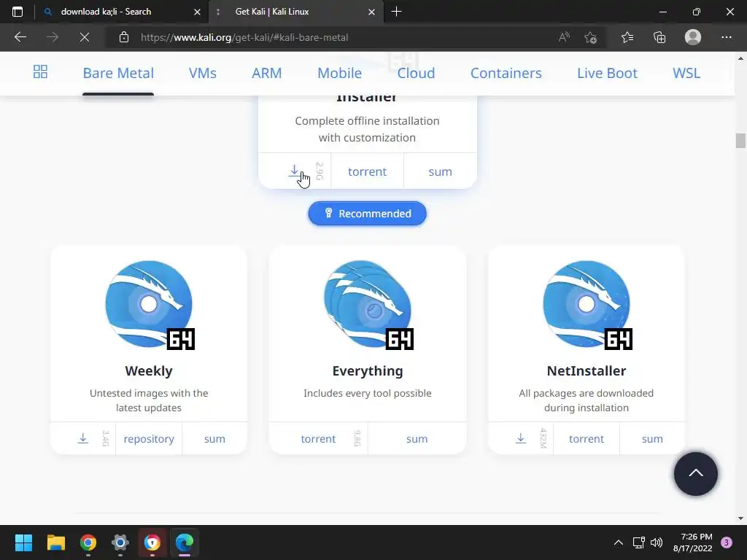This screenshot has width=747, height=560.
Task: Open Google Chrome from taskbar
Action: pos(88,542)
